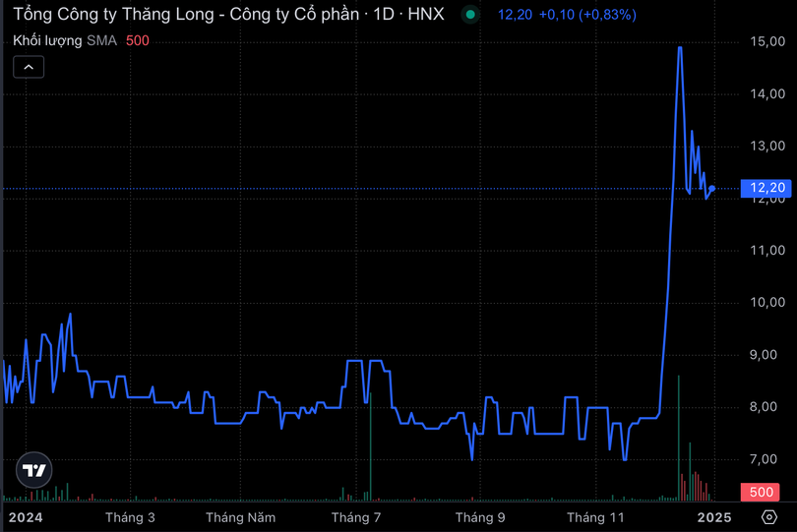Image resolution: width=797 pixels, height=532 pixels.
Task: Click the 2025 time axis label
Action: coord(714,518)
